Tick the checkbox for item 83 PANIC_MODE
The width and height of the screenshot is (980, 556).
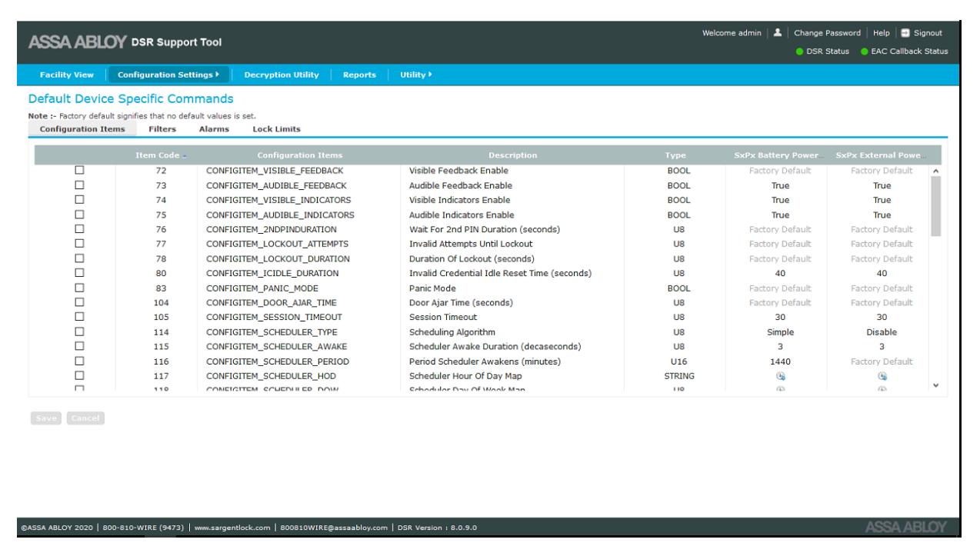coord(78,288)
